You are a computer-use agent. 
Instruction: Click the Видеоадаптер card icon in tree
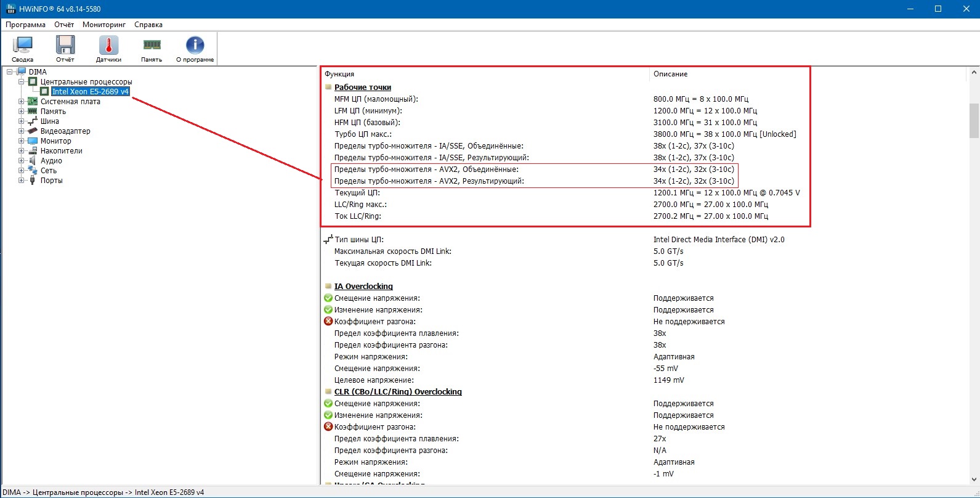tap(33, 131)
